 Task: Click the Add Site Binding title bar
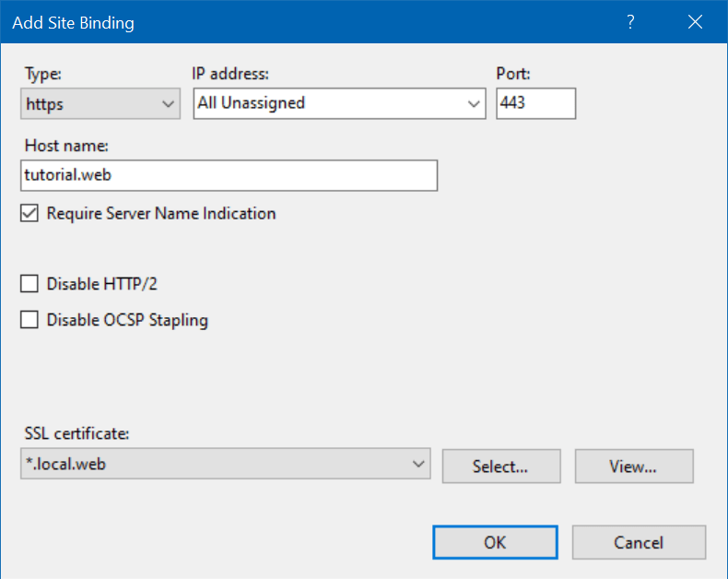click(x=276, y=23)
